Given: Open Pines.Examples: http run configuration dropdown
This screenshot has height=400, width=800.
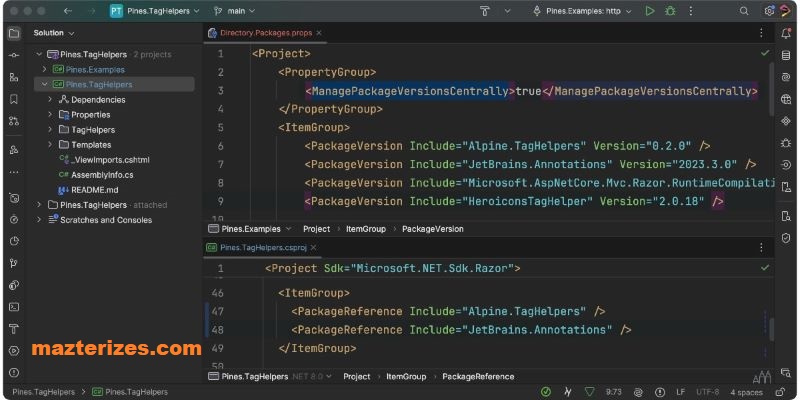Looking at the screenshot, I should [x=582, y=11].
